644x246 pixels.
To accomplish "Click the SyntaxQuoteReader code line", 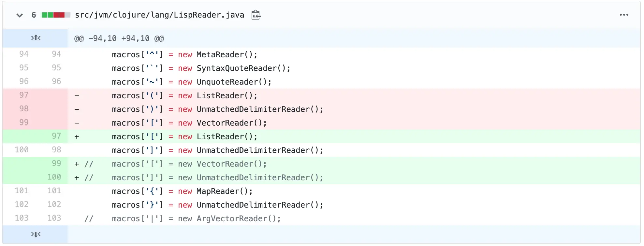I will click(x=201, y=68).
